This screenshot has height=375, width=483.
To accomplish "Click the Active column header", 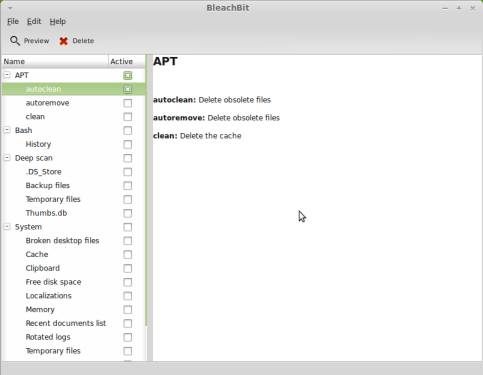I will [127, 61].
